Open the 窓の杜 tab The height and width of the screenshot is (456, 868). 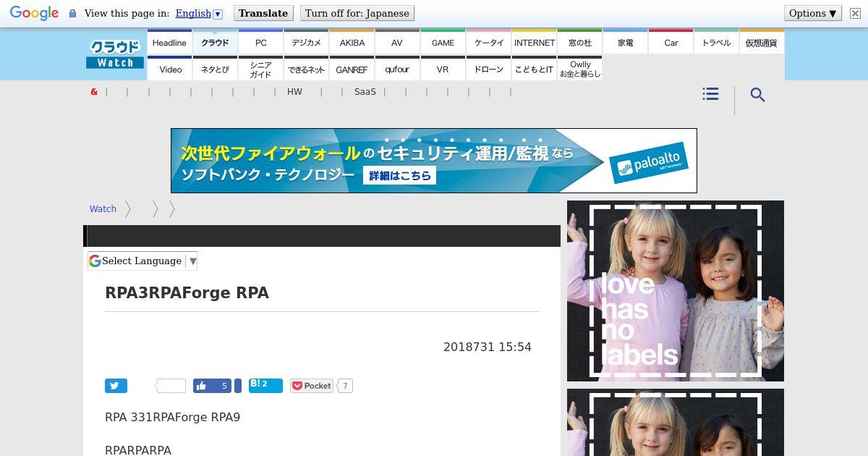(x=580, y=42)
